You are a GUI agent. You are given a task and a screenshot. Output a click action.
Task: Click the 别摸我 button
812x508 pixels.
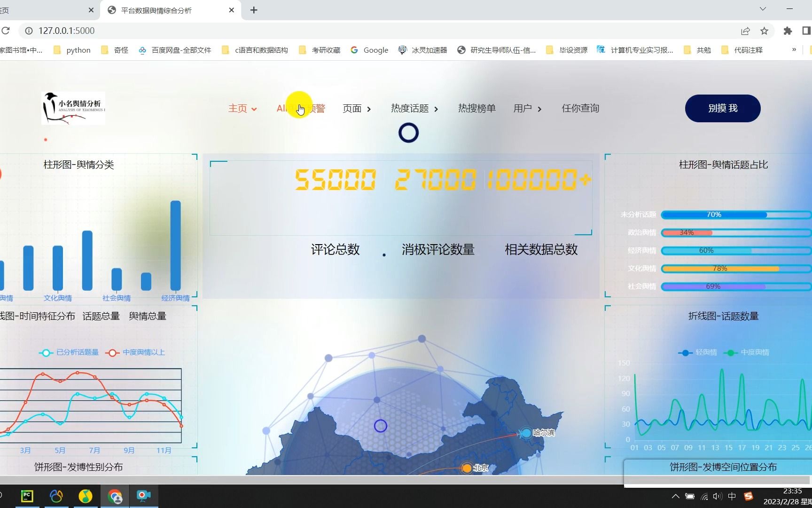(723, 108)
